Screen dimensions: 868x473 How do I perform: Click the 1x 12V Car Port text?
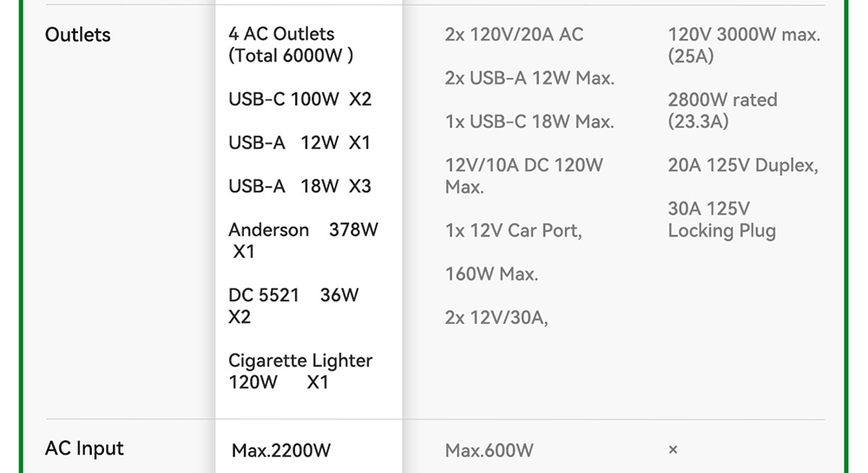coord(513,231)
